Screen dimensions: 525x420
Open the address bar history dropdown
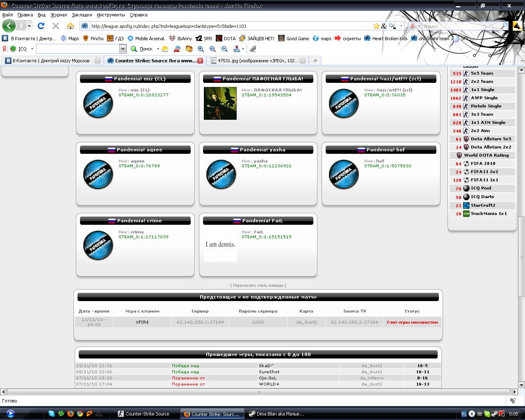pos(401,26)
